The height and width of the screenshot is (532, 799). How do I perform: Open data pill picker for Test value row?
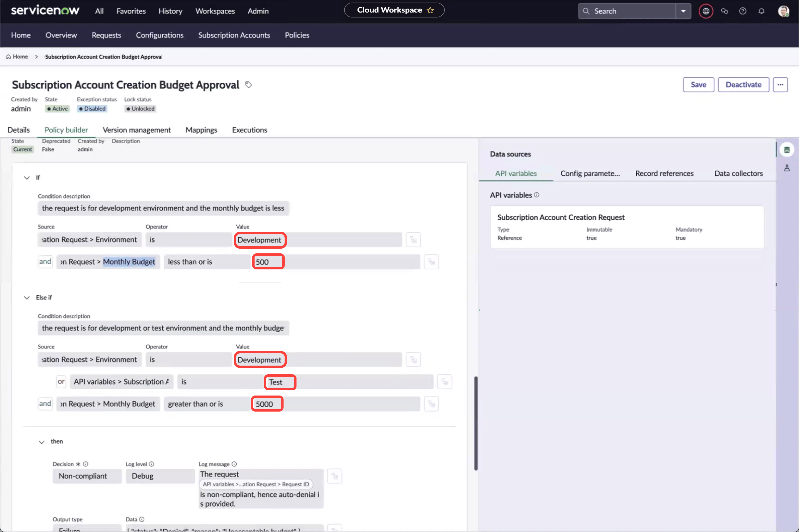pos(445,382)
